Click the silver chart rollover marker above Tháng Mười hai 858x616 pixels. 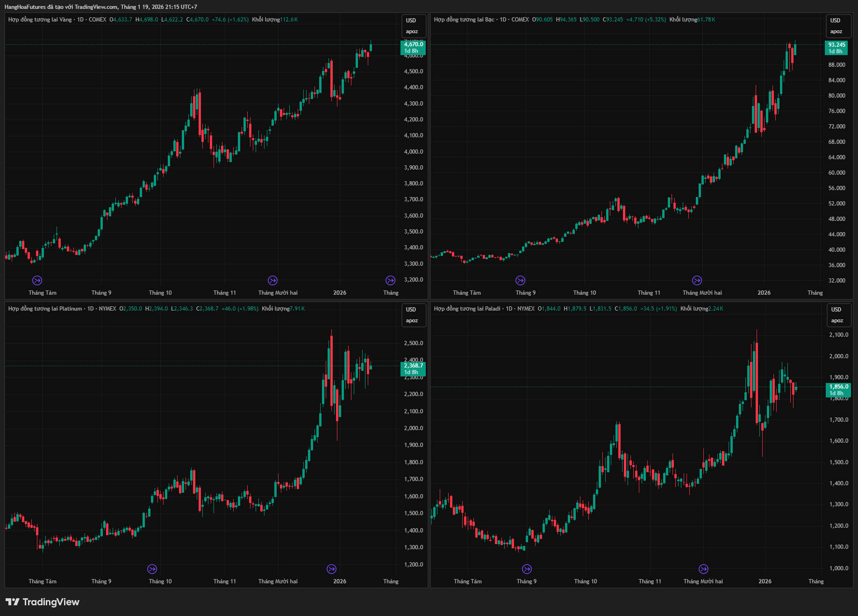click(x=697, y=280)
